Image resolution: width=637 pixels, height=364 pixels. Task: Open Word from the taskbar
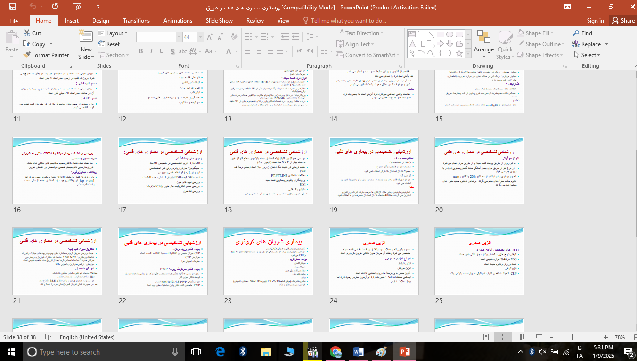point(359,352)
